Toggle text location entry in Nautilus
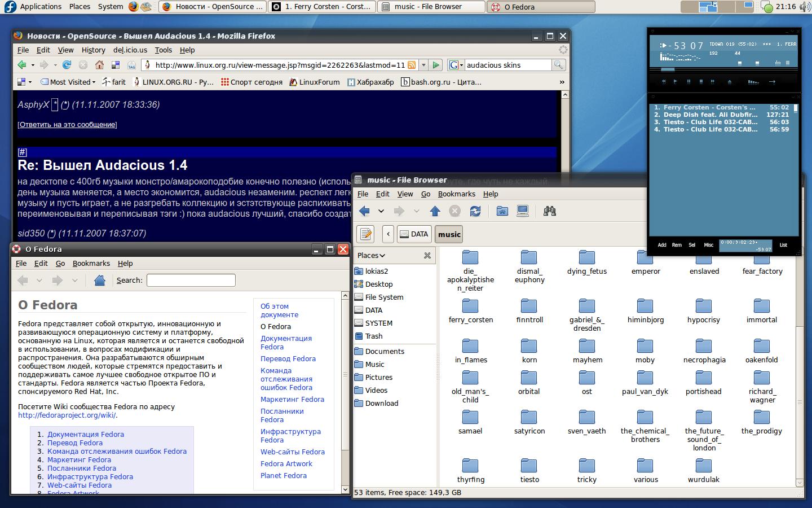812x508 pixels. tap(366, 234)
